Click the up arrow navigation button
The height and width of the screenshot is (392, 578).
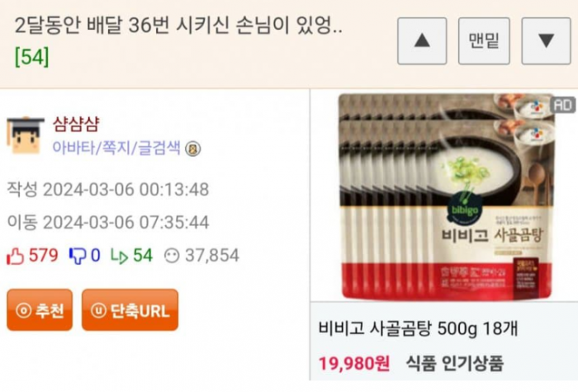422,41
